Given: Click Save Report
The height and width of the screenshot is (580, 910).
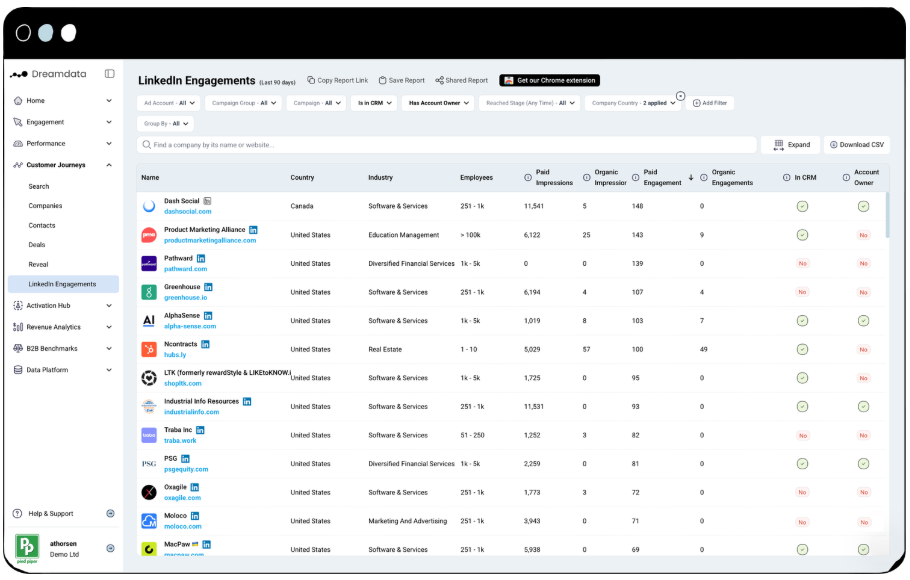Looking at the screenshot, I should 402,80.
